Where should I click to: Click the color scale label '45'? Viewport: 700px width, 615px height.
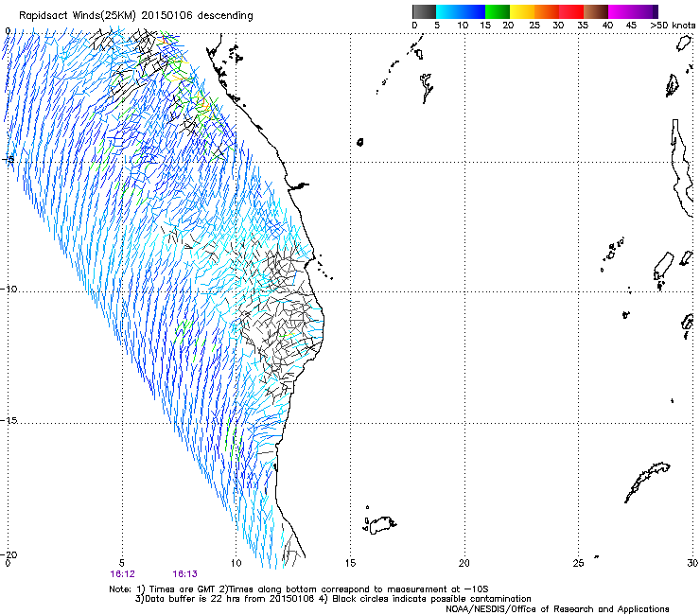click(x=631, y=26)
